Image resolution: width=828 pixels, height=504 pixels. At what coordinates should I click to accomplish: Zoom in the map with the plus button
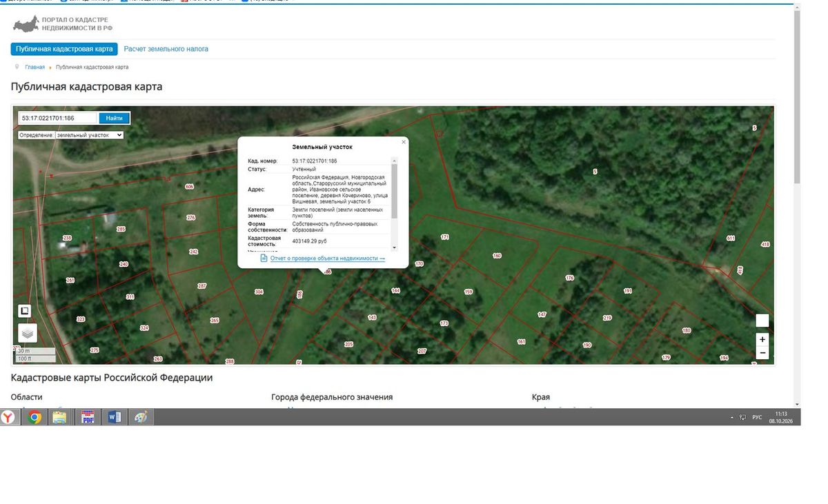(762, 339)
